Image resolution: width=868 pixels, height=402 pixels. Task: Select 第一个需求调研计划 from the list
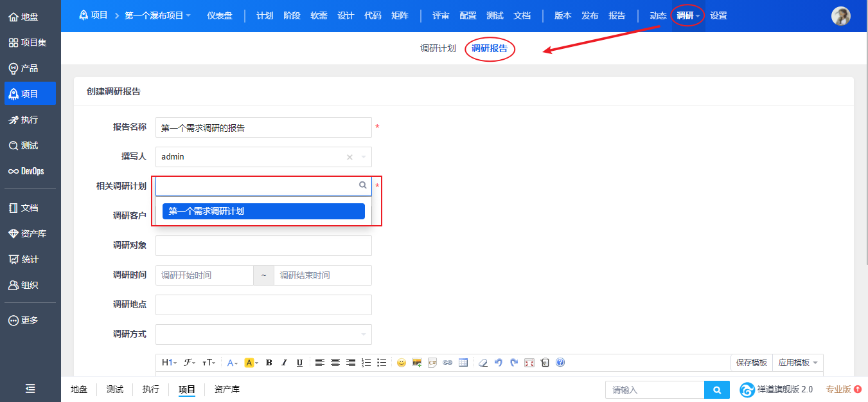(x=263, y=211)
